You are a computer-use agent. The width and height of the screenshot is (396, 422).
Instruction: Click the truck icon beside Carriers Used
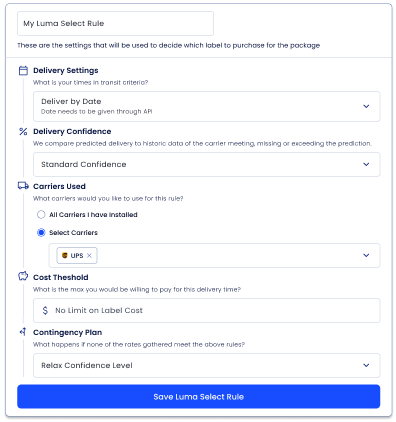pyautogui.click(x=23, y=186)
